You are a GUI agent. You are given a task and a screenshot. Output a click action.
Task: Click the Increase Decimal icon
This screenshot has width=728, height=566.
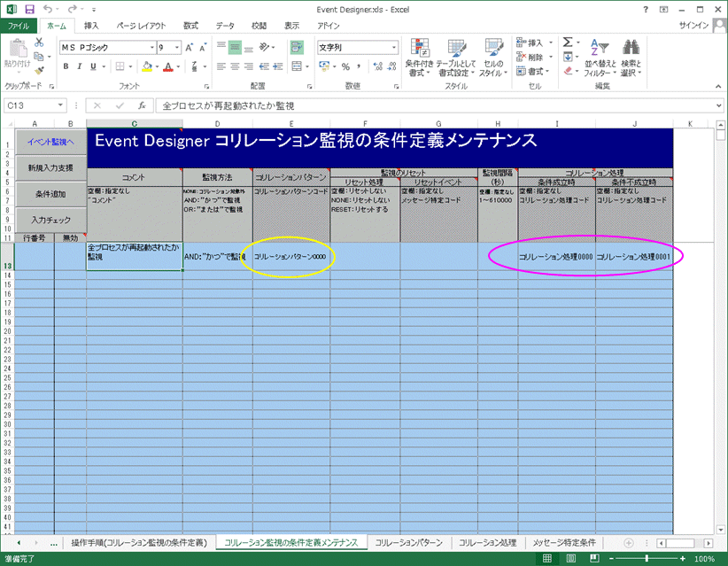coord(378,66)
